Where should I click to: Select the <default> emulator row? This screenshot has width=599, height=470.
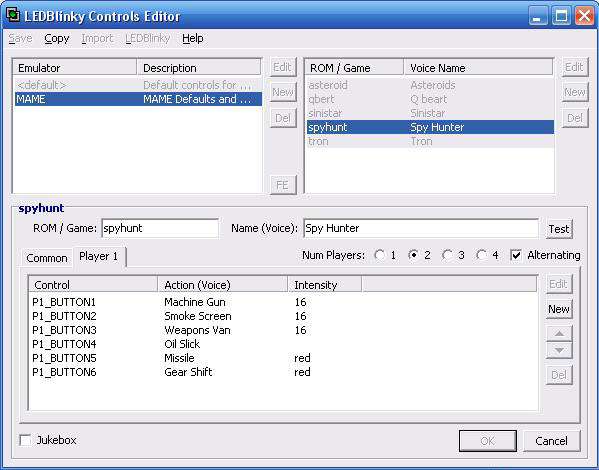coord(138,85)
